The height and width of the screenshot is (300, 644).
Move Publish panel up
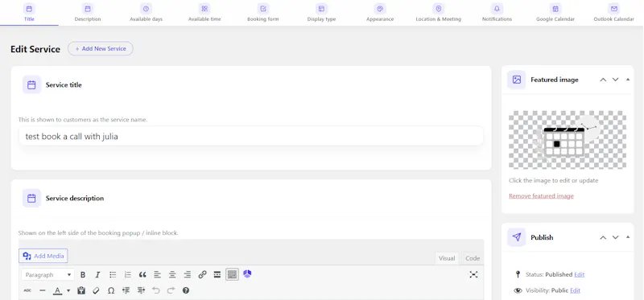603,237
